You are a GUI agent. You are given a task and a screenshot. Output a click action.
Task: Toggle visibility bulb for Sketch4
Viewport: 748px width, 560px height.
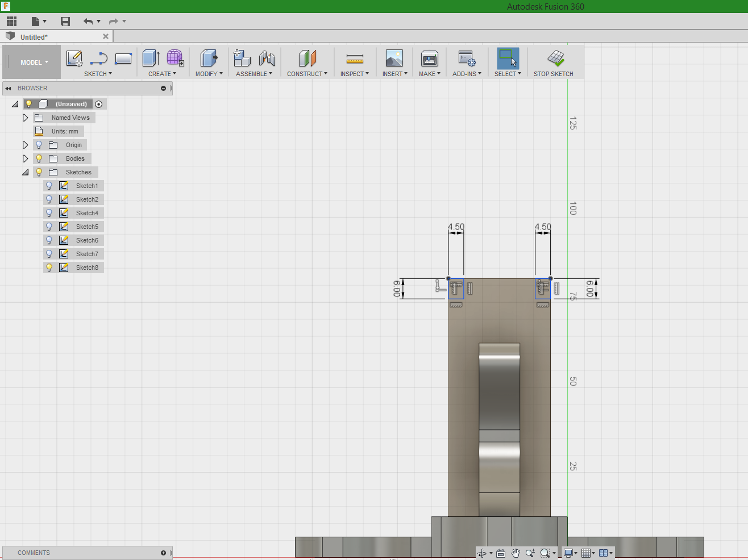[x=49, y=213]
